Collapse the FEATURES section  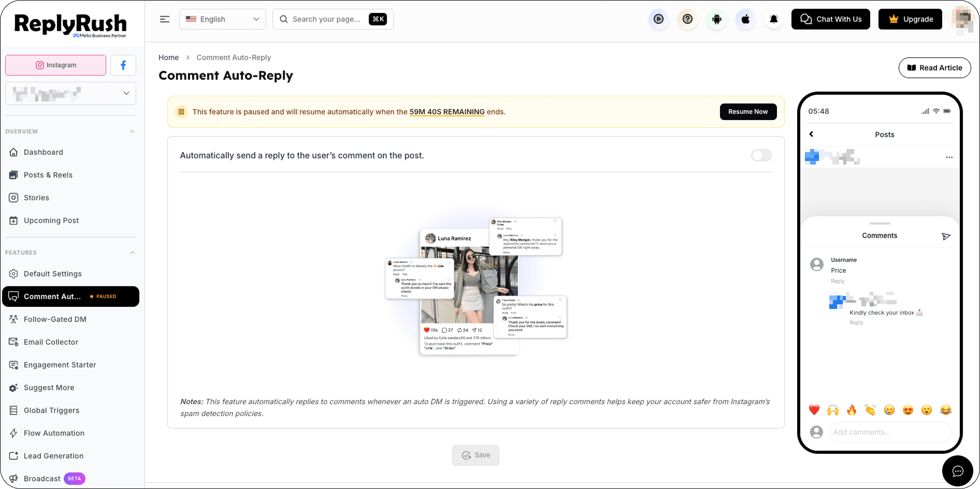pyautogui.click(x=132, y=253)
